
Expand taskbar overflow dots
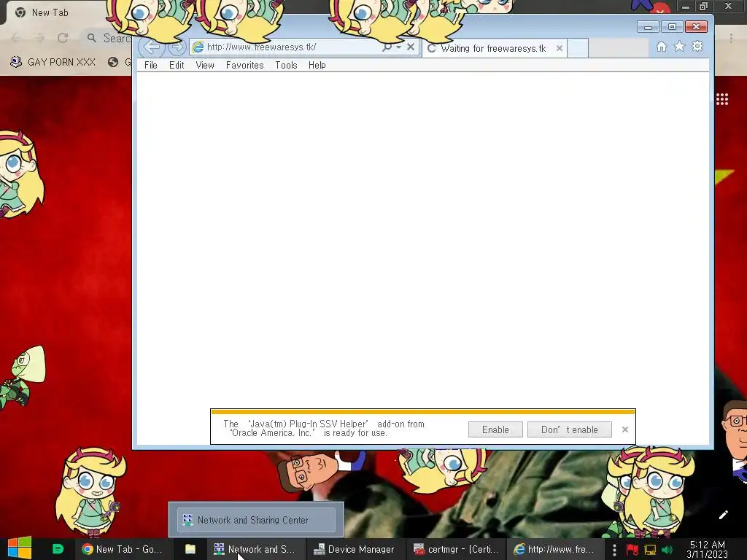pos(614,550)
